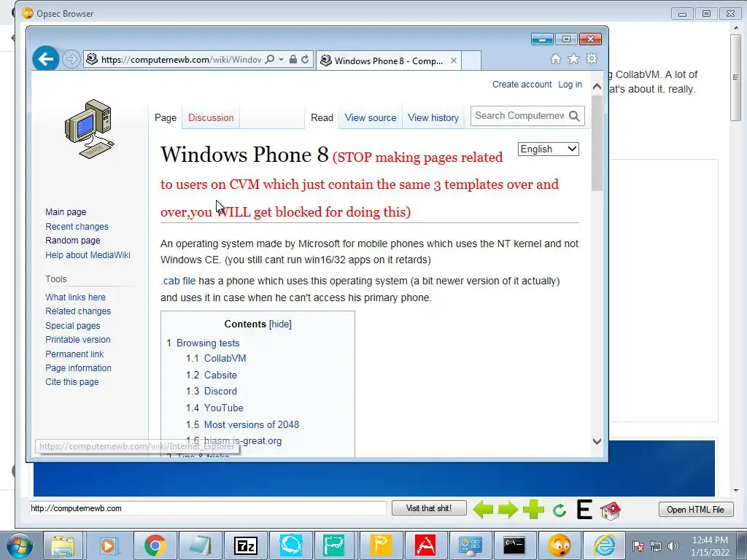Image resolution: width=747 pixels, height=560 pixels.
Task: Click the green reload icon in Opsec Browser
Action: (560, 510)
